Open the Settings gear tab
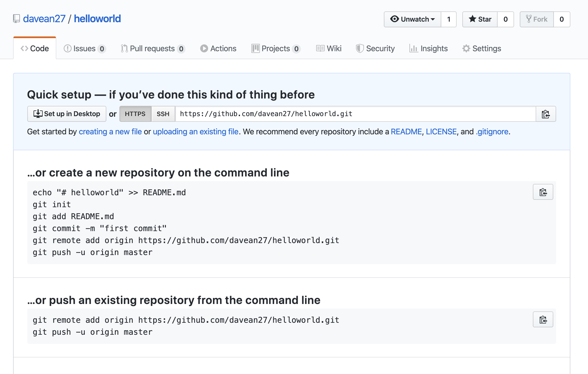588x374 pixels. 482,49
